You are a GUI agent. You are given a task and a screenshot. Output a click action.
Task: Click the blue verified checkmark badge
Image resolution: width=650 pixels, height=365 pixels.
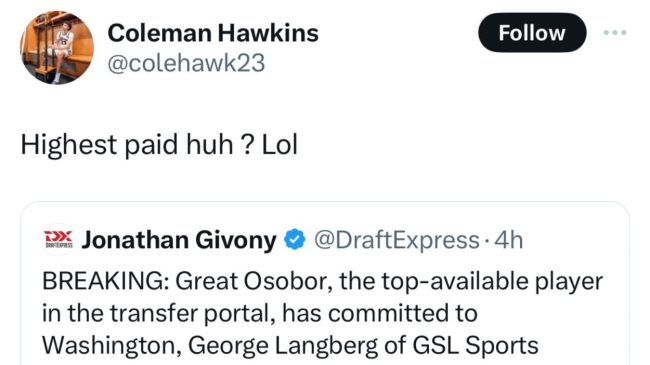(295, 240)
